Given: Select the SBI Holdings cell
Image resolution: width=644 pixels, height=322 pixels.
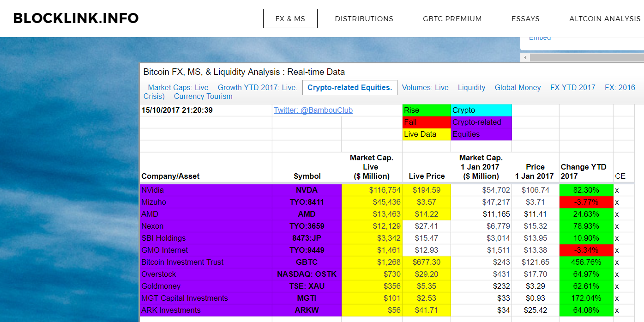Looking at the screenshot, I should pyautogui.click(x=206, y=238).
